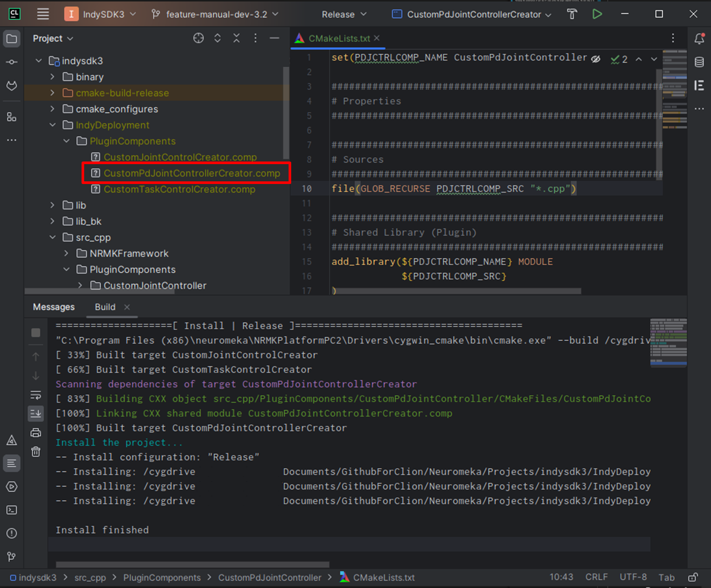
Task: Change UTF-8 file encoding setting
Action: point(633,577)
